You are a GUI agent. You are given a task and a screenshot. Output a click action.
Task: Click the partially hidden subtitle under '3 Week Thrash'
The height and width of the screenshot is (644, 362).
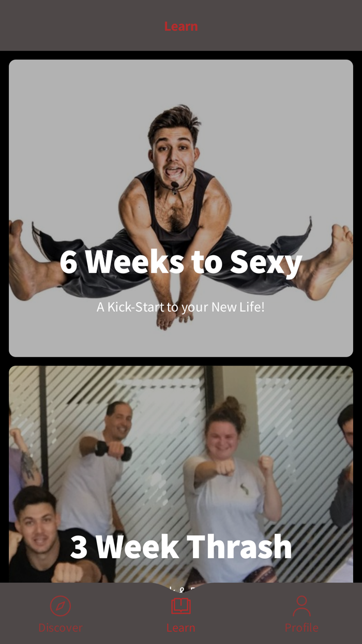(181, 587)
